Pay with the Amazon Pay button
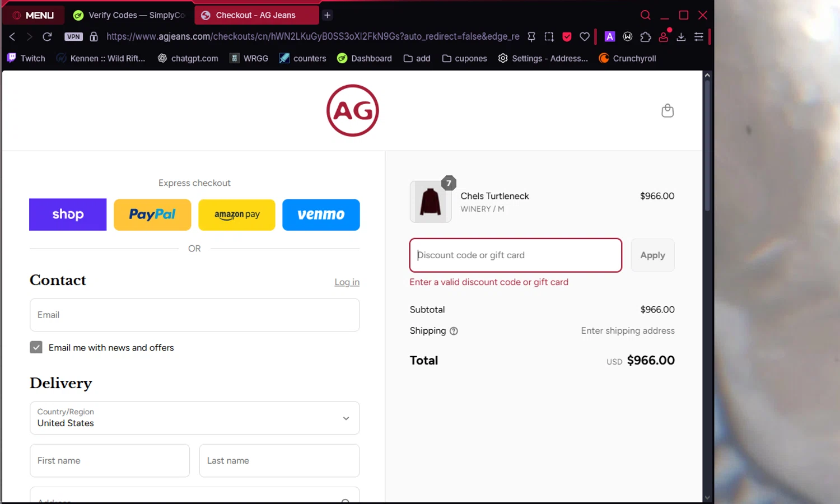 click(x=237, y=214)
